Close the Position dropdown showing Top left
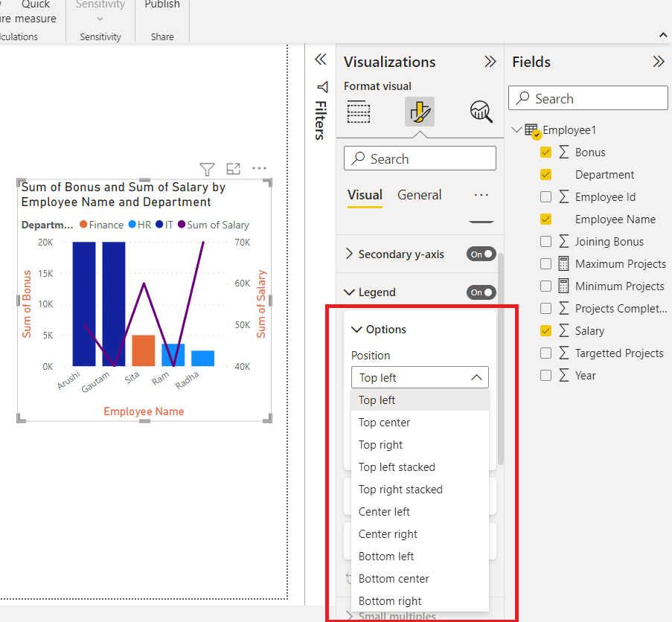Screen dimensions: 672x622 tap(420, 377)
